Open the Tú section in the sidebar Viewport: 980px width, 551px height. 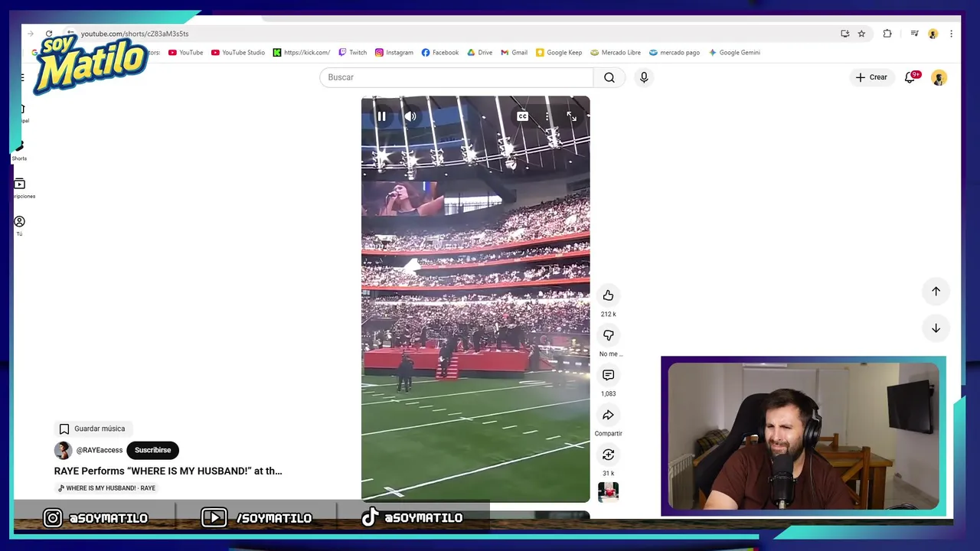pos(19,226)
